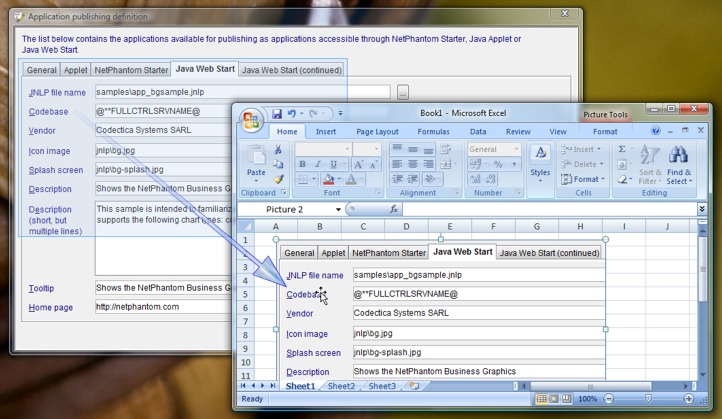Open the Formulas ribbon tab
Viewport: 722px width, 419px height.
tap(433, 132)
